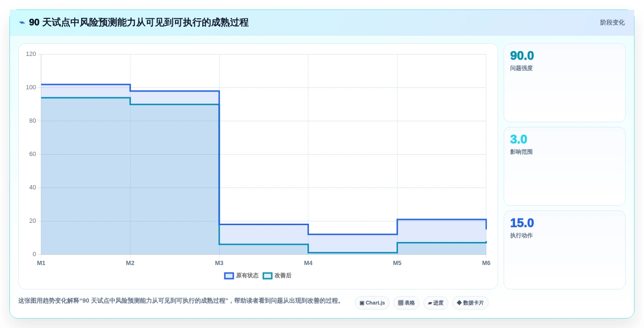Click the 40 y-axis tick label

[32, 187]
